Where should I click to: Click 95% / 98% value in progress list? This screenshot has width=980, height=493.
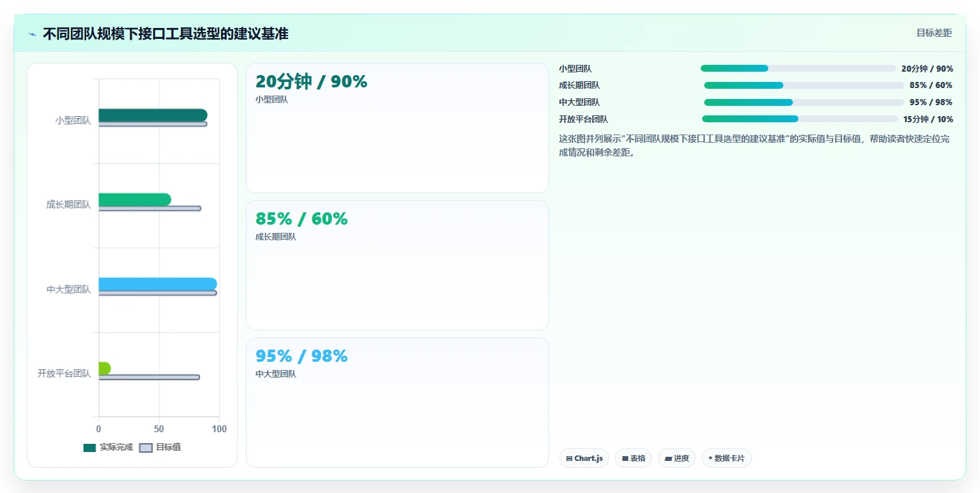click(x=931, y=102)
